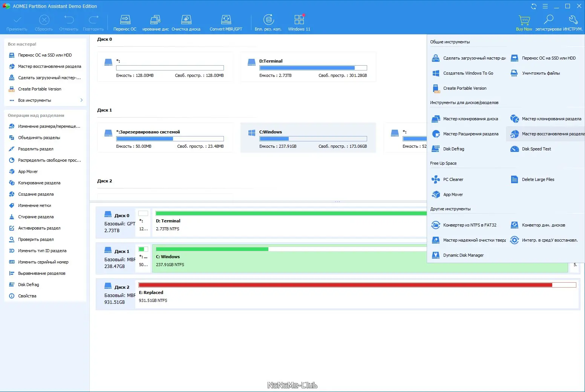Image resolution: width=585 pixels, height=392 pixels.
Task: Launch Dynamic Disk Manager
Action: (x=458, y=255)
